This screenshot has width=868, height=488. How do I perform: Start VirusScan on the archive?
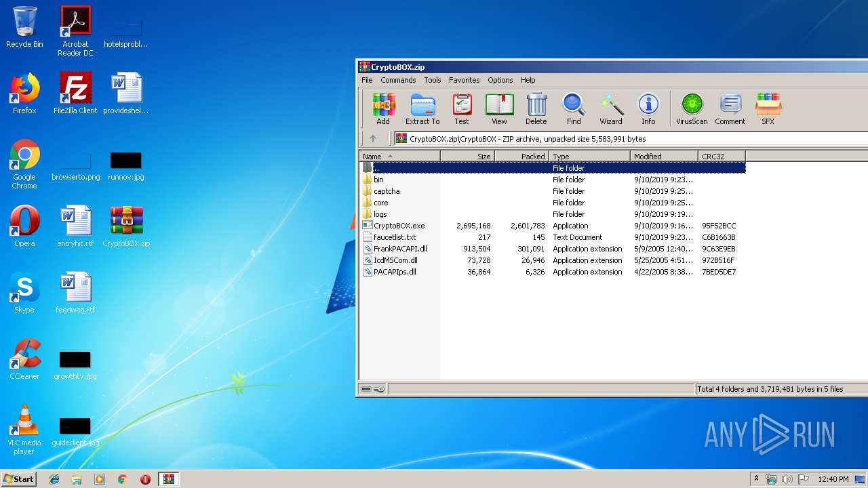tap(692, 109)
